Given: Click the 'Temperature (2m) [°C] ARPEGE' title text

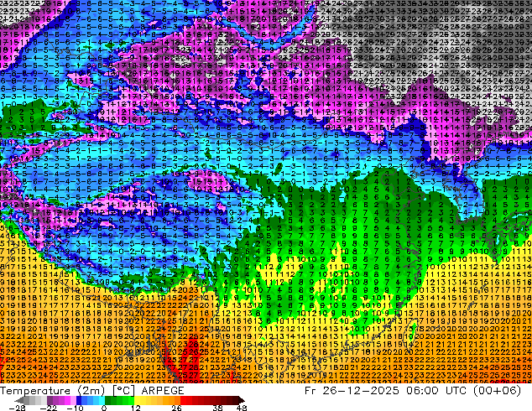Looking at the screenshot, I should tap(92, 390).
